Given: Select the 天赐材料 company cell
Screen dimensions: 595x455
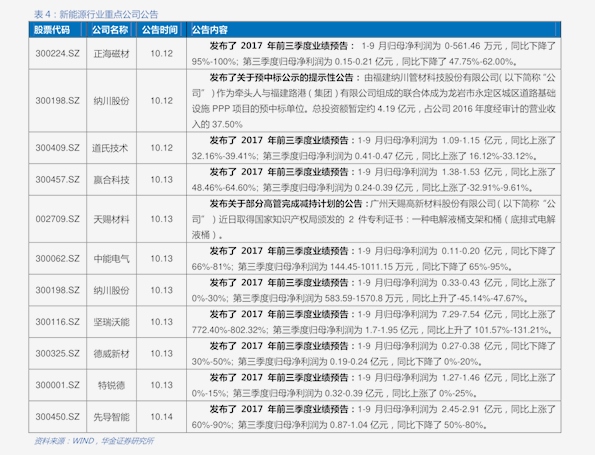Looking at the screenshot, I should 112,219.
